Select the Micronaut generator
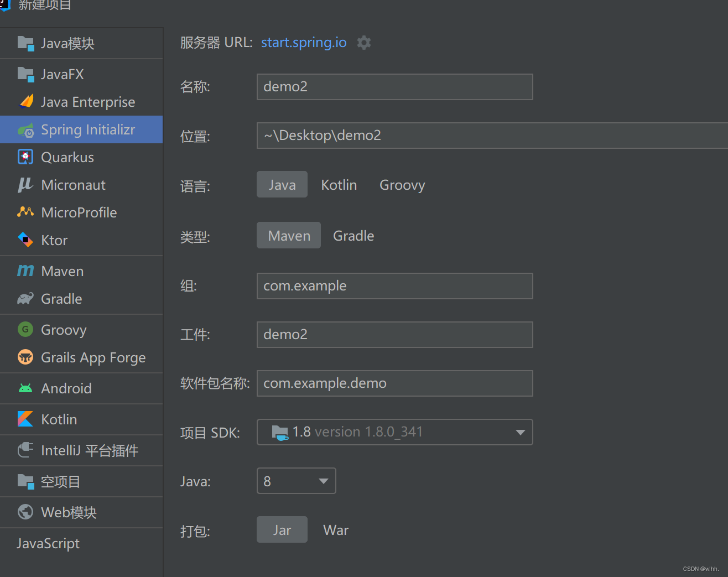Image resolution: width=728 pixels, height=577 pixels. (x=74, y=185)
